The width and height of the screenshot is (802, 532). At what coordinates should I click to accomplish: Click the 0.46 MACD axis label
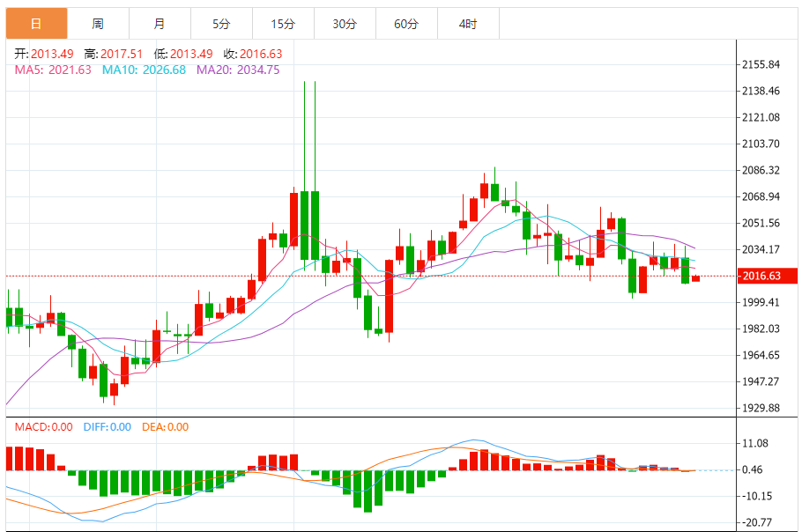[752, 469]
